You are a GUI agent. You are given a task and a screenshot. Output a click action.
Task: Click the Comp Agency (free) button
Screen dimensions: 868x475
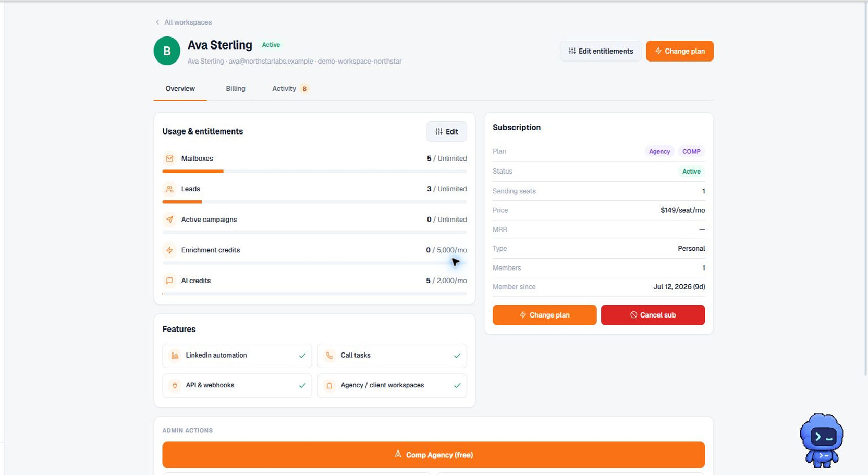(434, 455)
